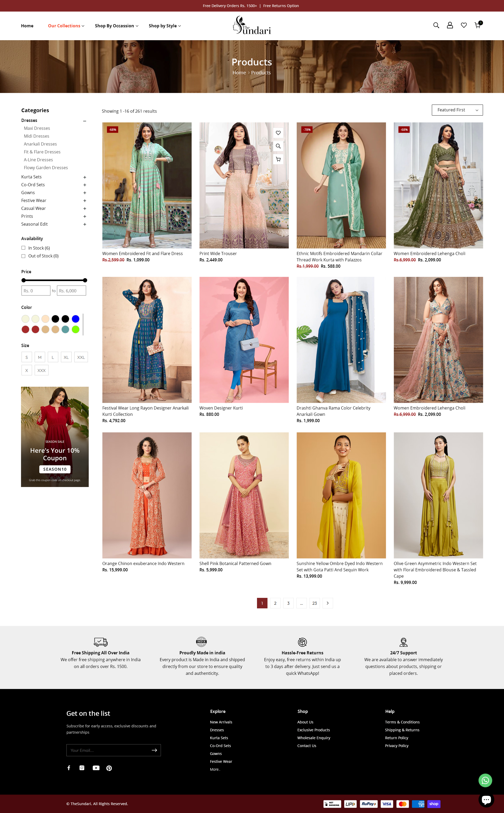Quick view Print Wide Trouser magnifier
504x813 pixels.
coord(278,146)
